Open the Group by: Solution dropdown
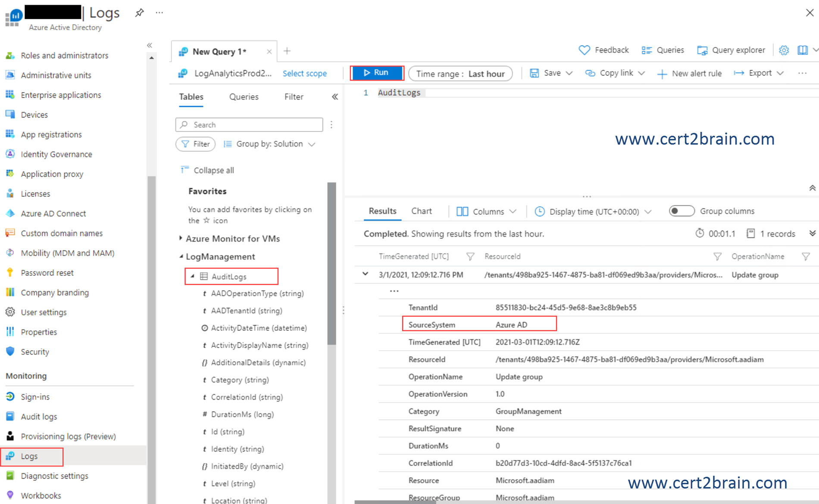Screen dimensions: 819x504 point(270,144)
